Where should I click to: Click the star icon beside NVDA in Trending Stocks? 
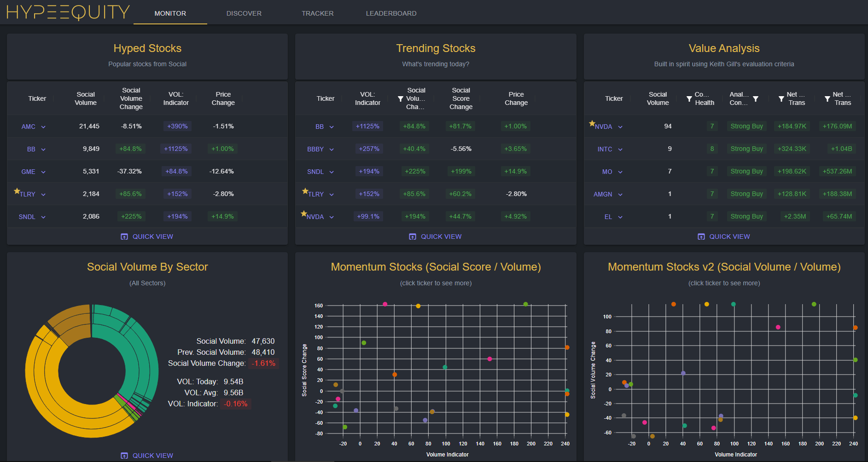(304, 214)
